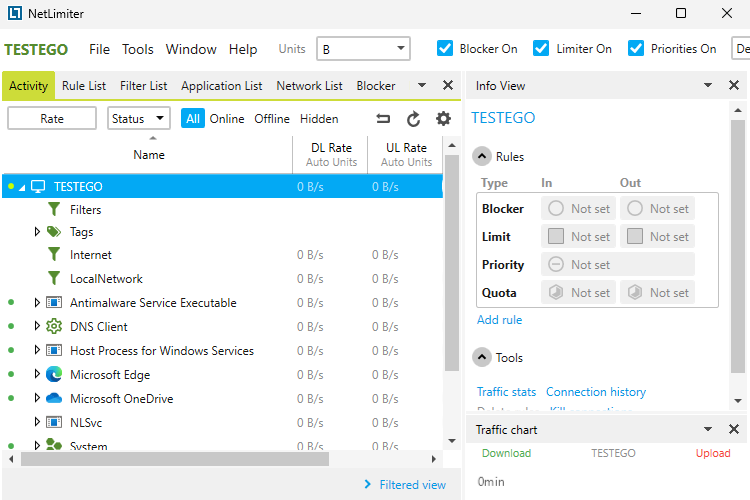Click the NLSvc application icon

(x=54, y=422)
